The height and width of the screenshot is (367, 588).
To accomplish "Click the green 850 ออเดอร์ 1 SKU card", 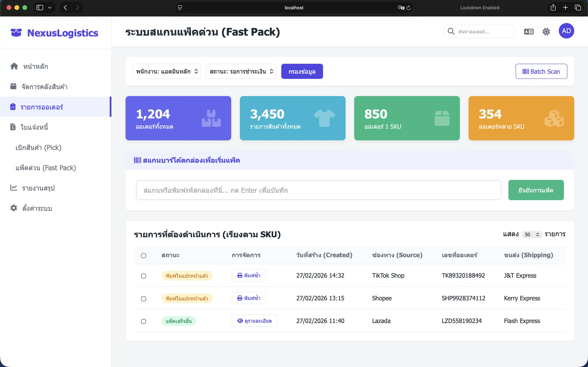I will (x=407, y=118).
